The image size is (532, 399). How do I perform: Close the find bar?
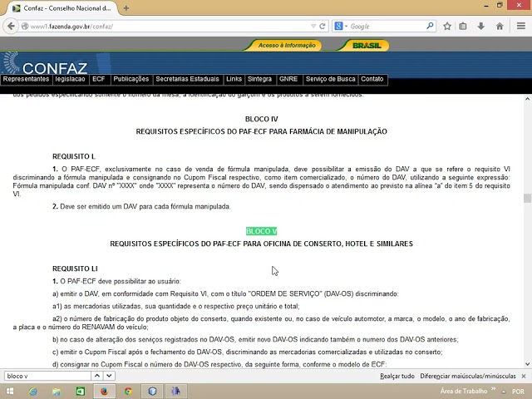click(524, 376)
